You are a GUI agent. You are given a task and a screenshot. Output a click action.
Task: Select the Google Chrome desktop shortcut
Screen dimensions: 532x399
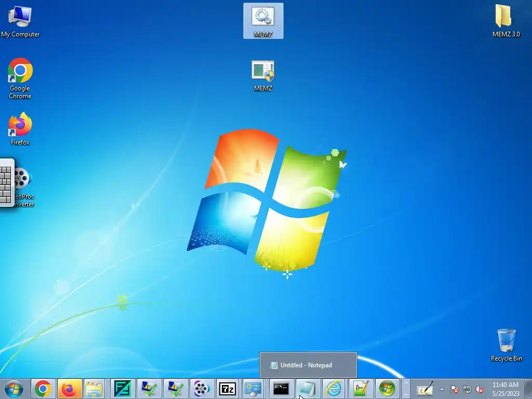(x=20, y=78)
